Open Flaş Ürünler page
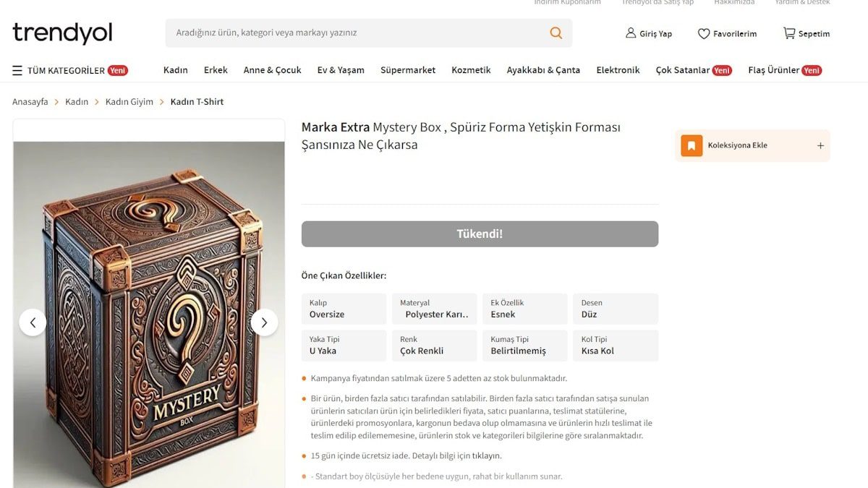Image resolution: width=868 pixels, height=488 pixels. click(x=785, y=70)
